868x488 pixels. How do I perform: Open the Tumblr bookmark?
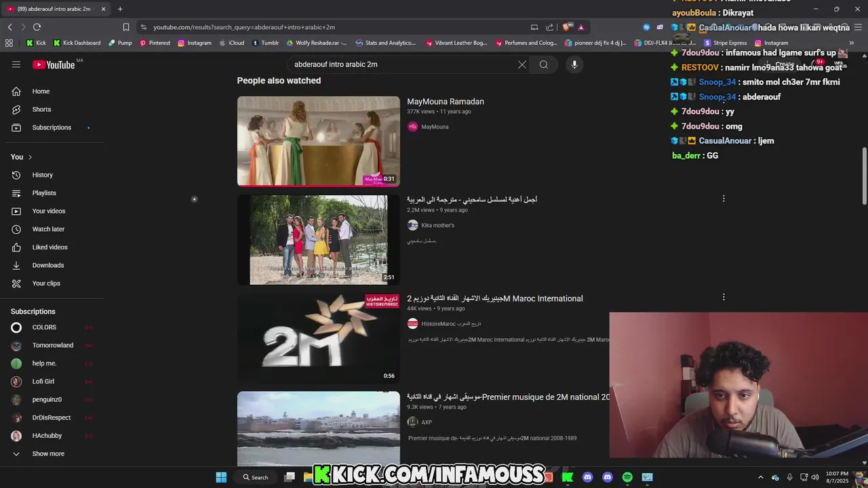click(x=265, y=43)
